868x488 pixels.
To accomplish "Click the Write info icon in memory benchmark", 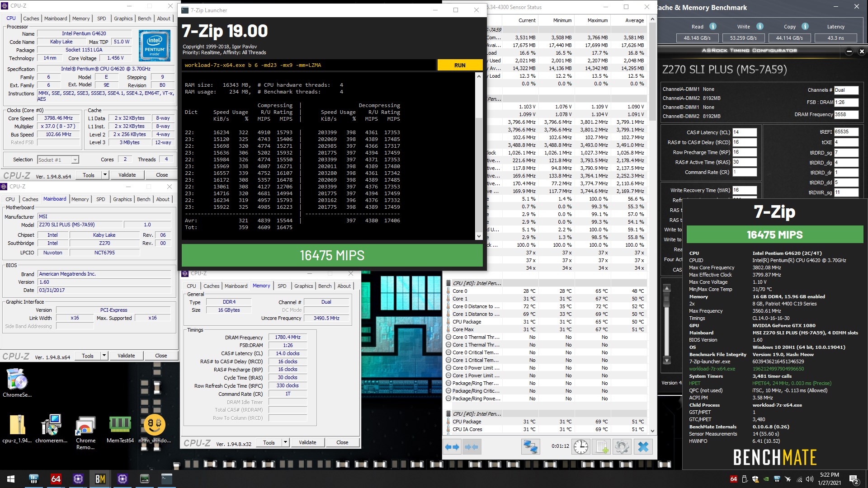I will pyautogui.click(x=760, y=26).
